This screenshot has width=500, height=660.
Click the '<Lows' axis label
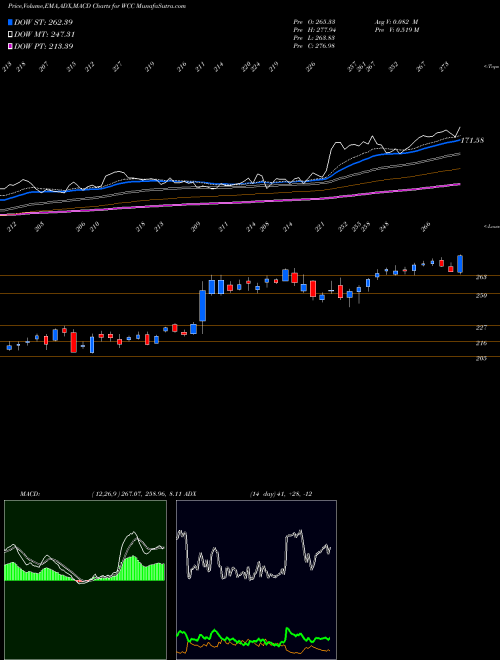coord(491,226)
